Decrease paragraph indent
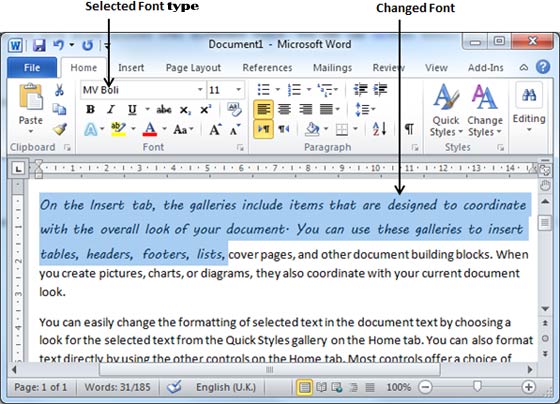Image resolution: width=560 pixels, height=404 pixels. [x=360, y=89]
